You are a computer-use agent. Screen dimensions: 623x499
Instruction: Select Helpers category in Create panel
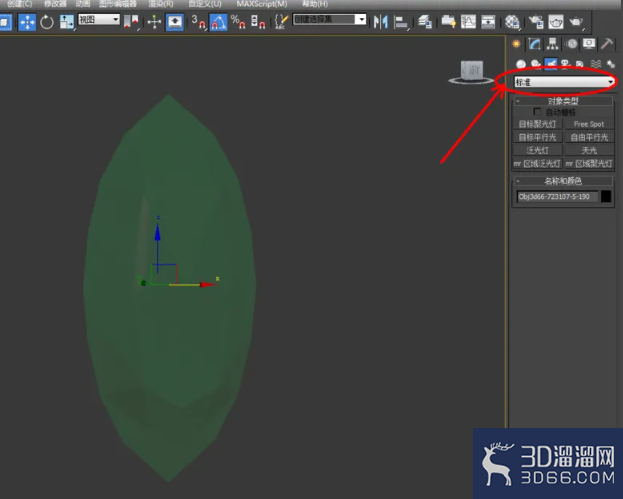[580, 64]
